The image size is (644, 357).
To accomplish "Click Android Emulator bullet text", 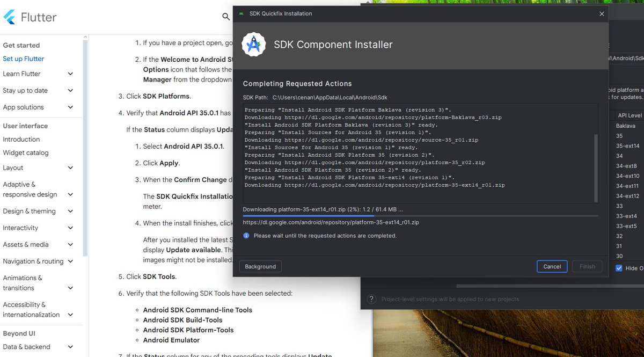I will [171, 340].
